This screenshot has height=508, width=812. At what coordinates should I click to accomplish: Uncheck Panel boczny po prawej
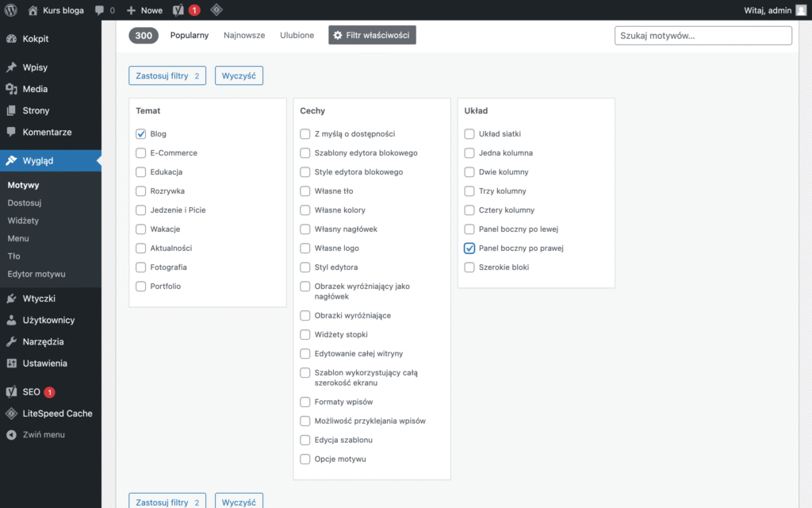tap(469, 248)
